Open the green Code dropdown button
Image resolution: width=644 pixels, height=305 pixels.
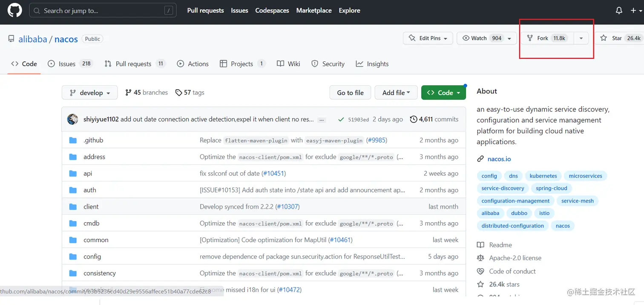coord(443,93)
